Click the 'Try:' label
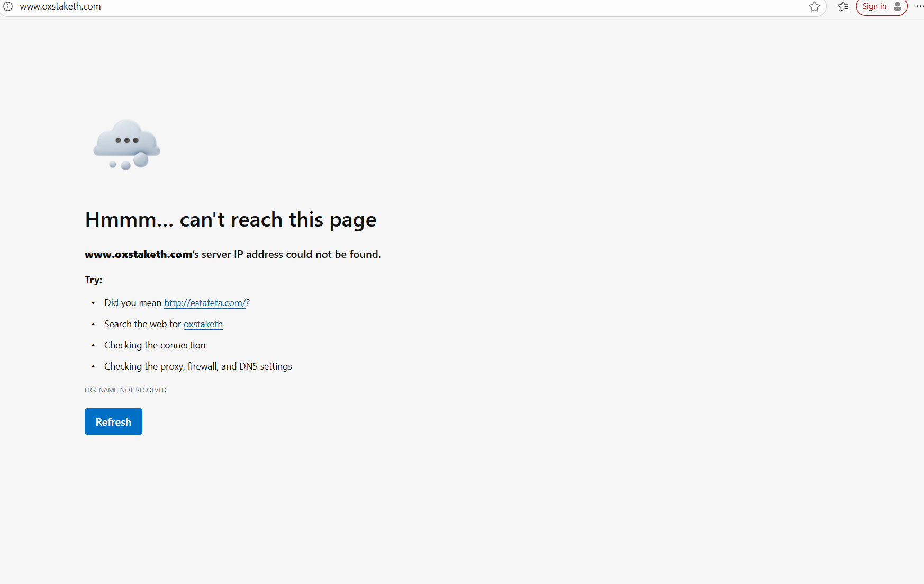The width and height of the screenshot is (924, 584). click(x=93, y=280)
